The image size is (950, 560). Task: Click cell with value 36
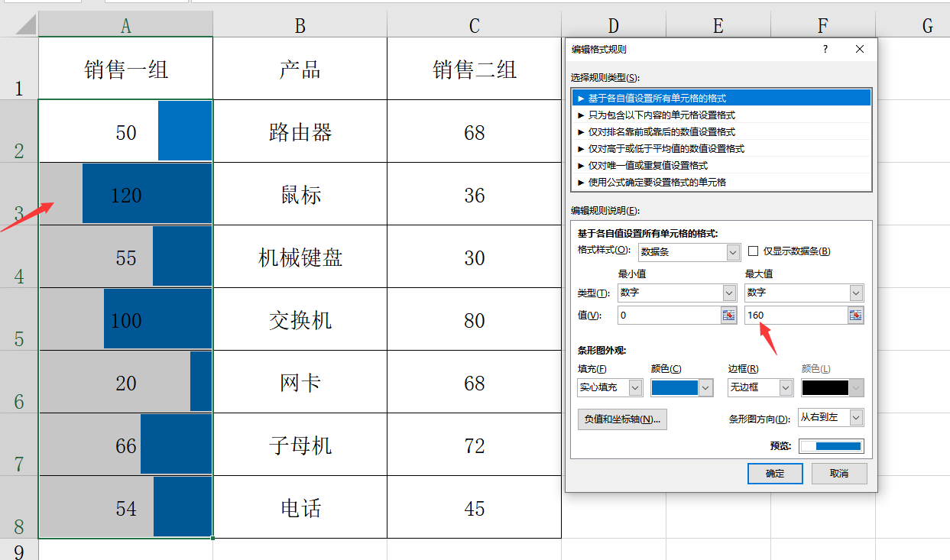pos(475,194)
